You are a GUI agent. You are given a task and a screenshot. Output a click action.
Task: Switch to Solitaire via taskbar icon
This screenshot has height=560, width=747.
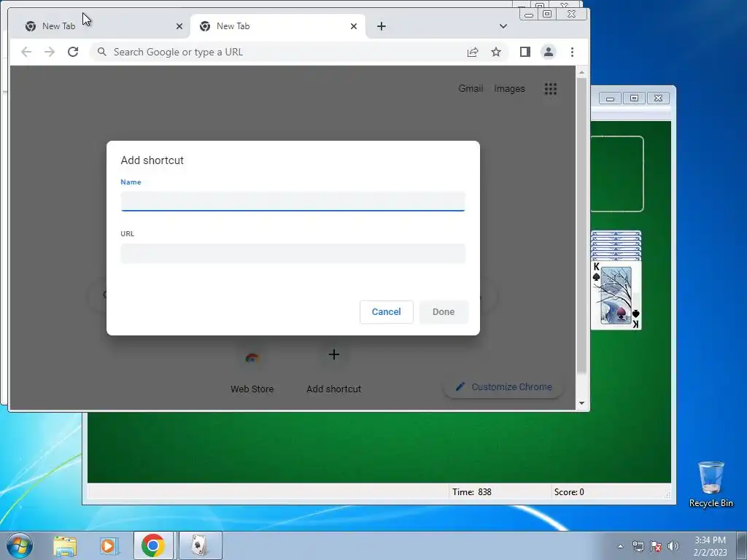point(200,545)
